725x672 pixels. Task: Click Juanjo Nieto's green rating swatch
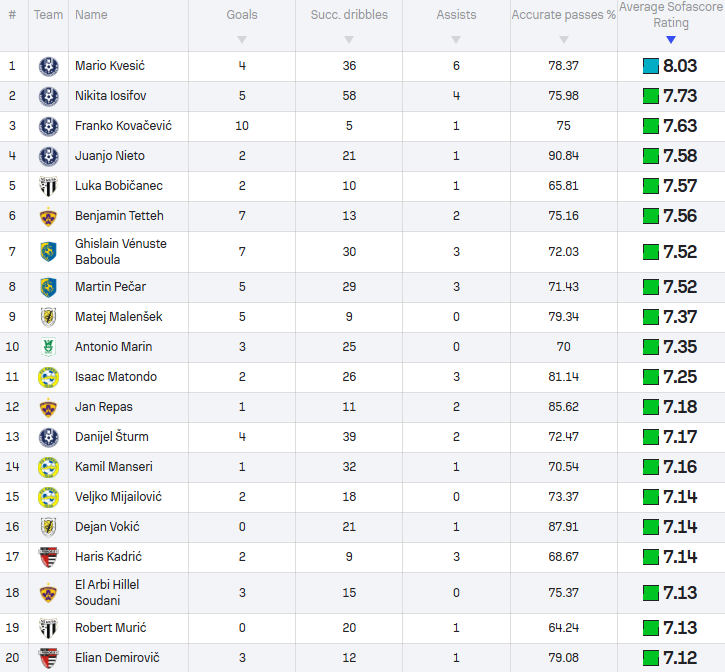651,156
